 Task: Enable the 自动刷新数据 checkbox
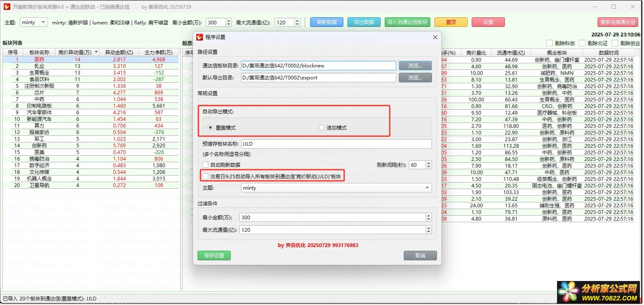pyautogui.click(x=206, y=165)
